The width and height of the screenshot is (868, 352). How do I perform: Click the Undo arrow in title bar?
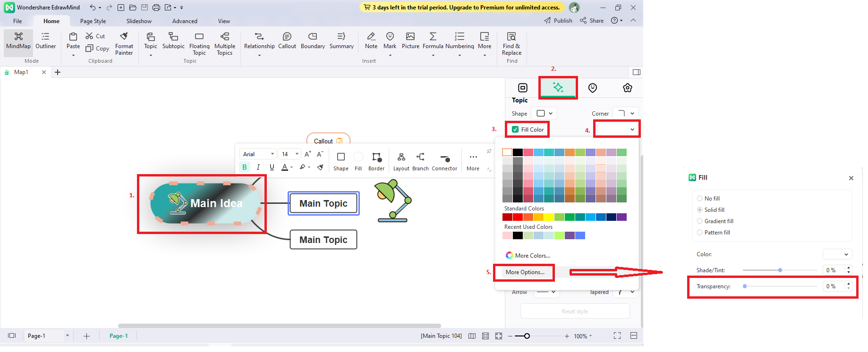point(93,8)
